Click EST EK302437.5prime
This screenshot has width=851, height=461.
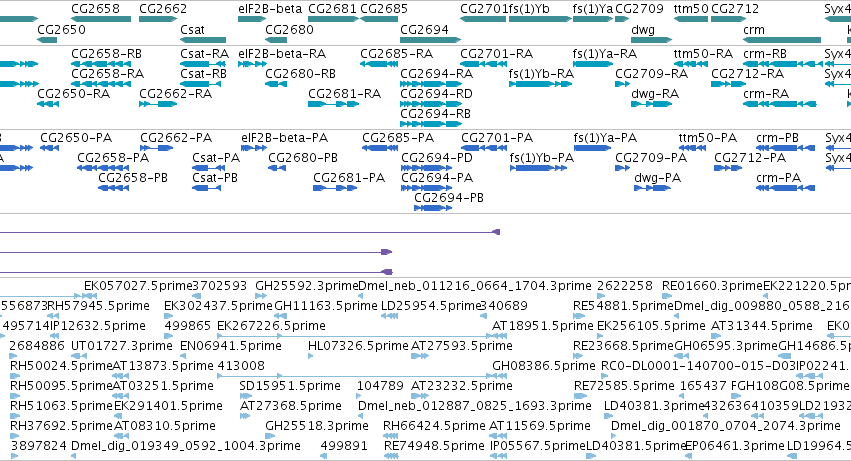tap(218, 306)
